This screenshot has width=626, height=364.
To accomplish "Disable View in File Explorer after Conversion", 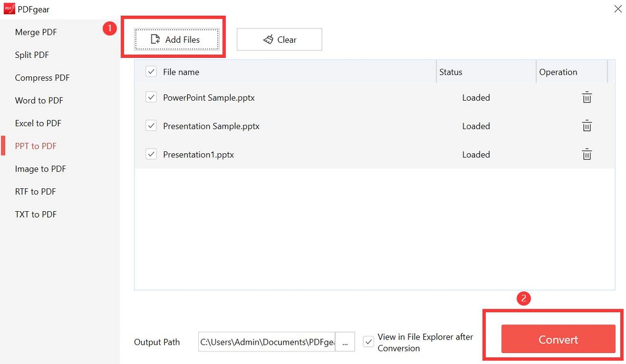I will pos(368,342).
